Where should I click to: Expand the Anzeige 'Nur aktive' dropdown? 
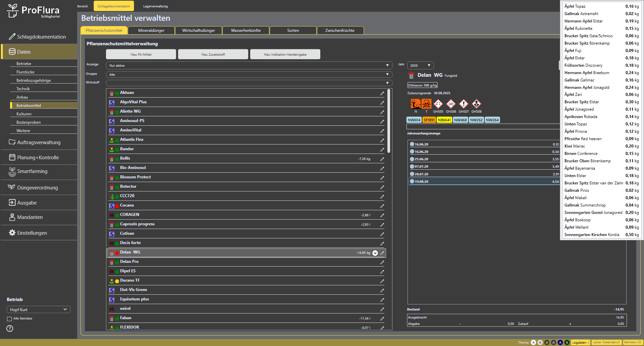click(249, 65)
